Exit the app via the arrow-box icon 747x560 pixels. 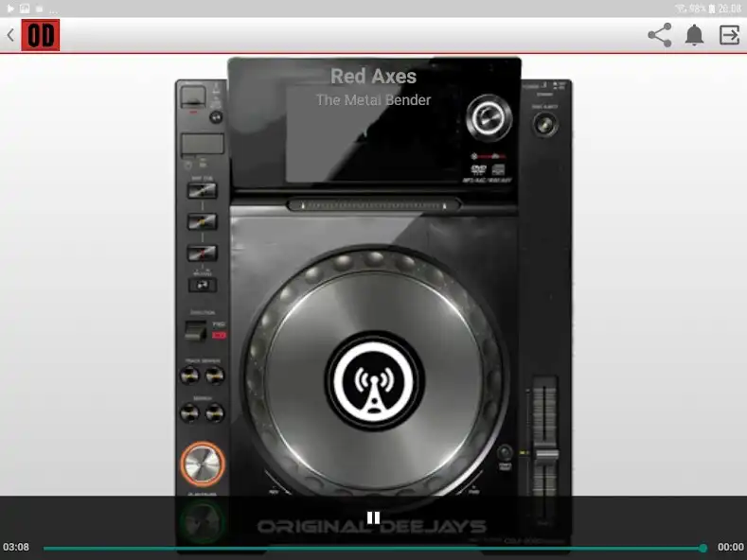click(729, 35)
